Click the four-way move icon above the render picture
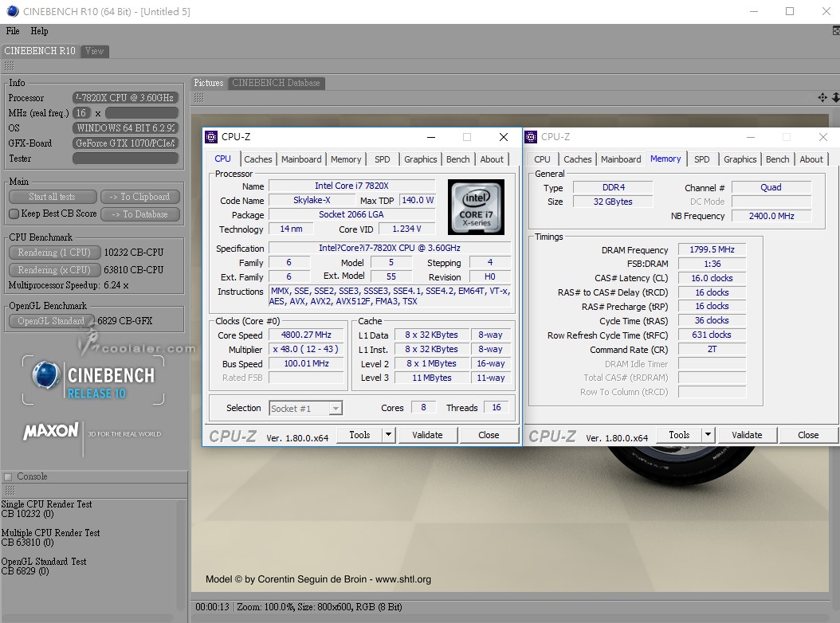The height and width of the screenshot is (623, 840). 822,97
